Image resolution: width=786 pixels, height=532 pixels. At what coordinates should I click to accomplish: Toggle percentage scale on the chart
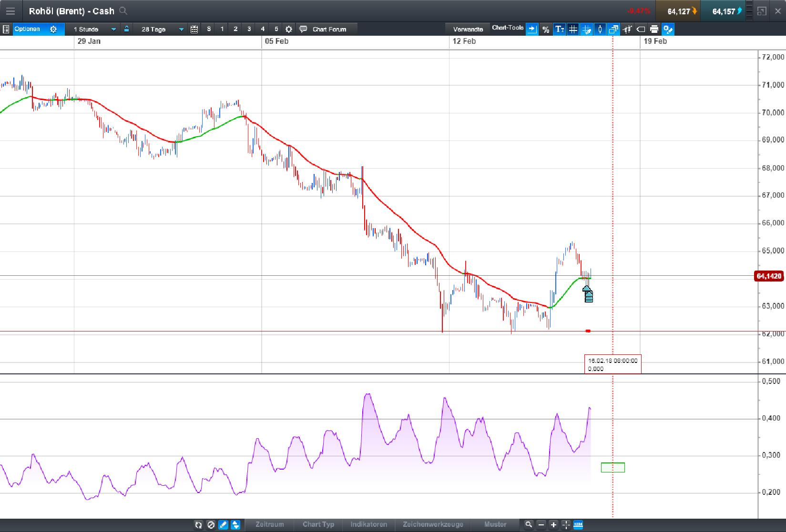(546, 30)
